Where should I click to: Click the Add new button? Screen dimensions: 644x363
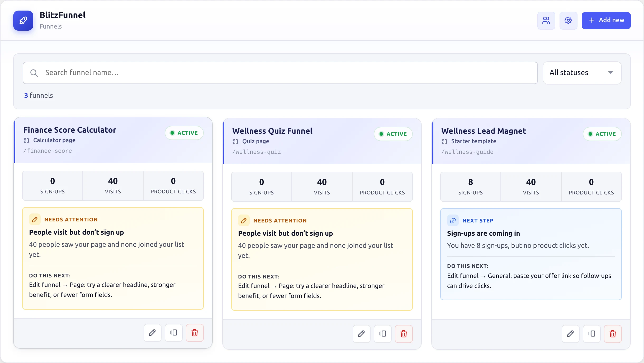(x=606, y=20)
